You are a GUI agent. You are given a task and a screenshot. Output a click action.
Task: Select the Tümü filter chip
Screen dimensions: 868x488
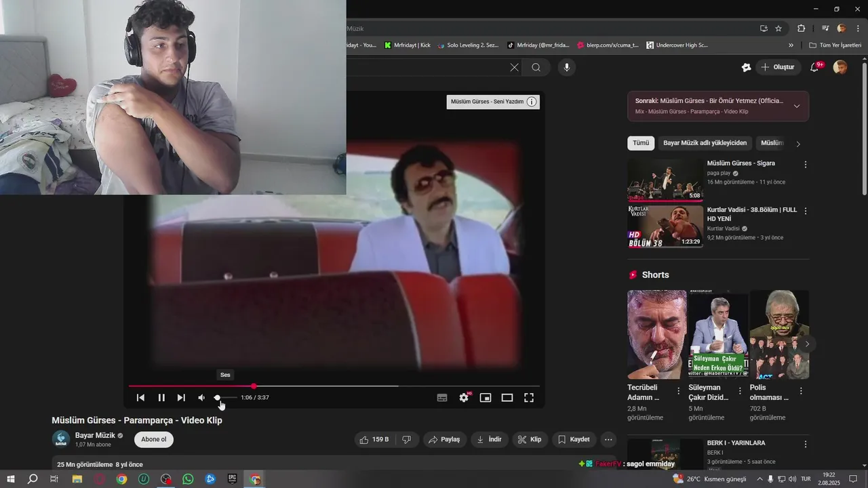coord(641,143)
